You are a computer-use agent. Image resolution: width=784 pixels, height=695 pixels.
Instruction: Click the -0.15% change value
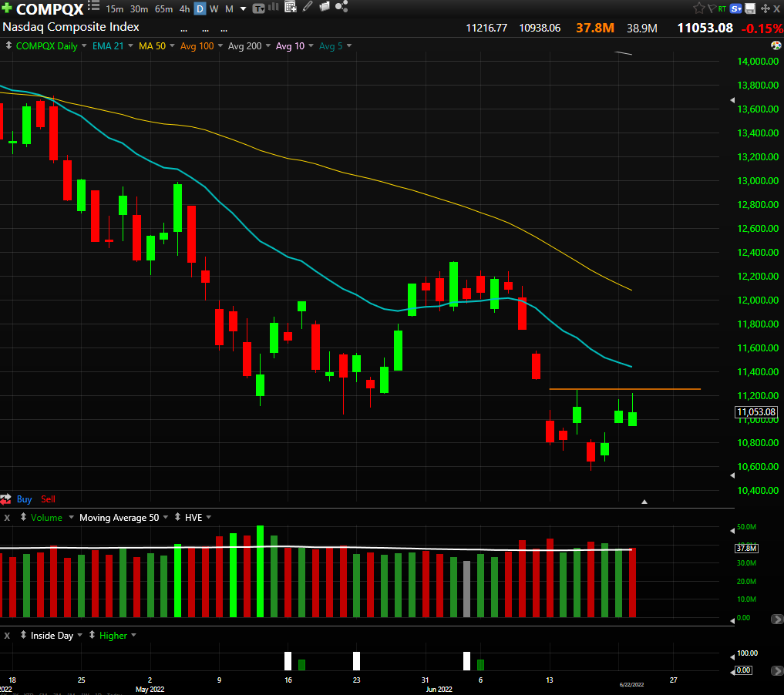pos(762,29)
